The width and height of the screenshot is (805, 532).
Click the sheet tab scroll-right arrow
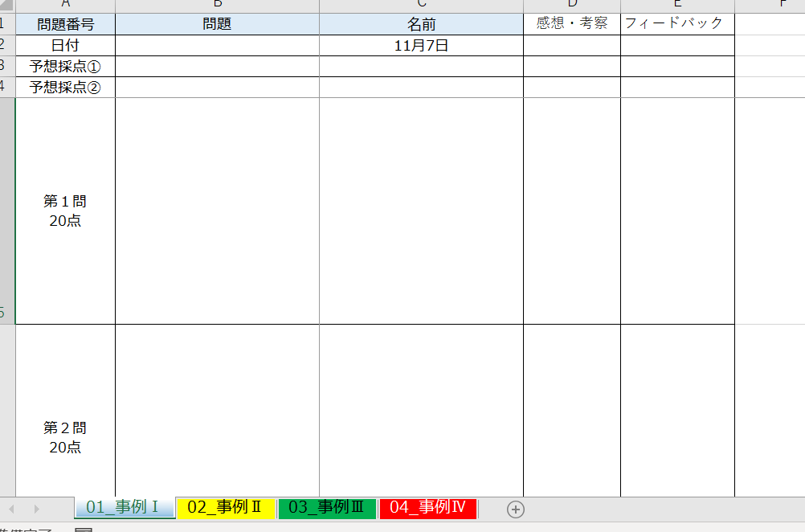coord(36,509)
